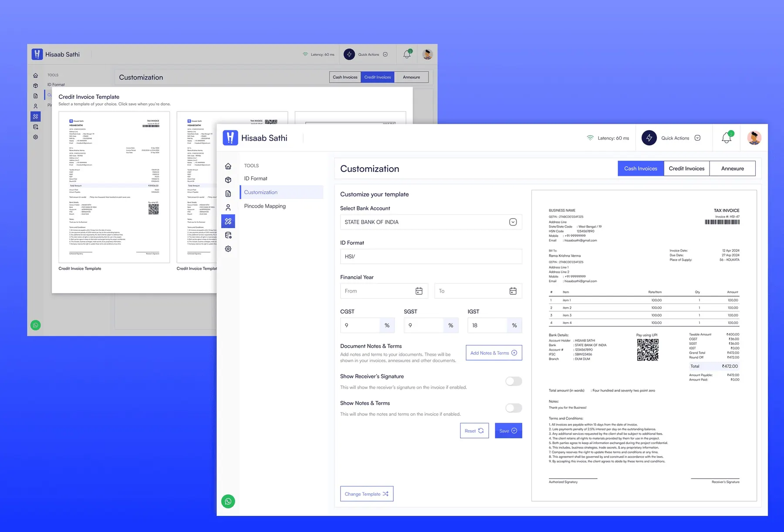Click the Add Notes & Terms button
This screenshot has width=784, height=532.
pos(494,353)
